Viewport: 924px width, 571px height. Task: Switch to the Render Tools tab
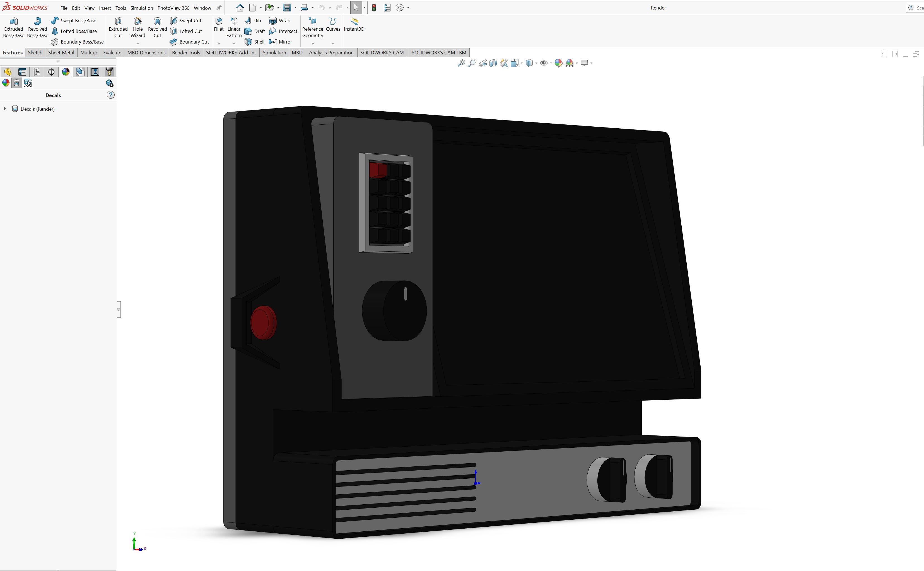pyautogui.click(x=186, y=52)
